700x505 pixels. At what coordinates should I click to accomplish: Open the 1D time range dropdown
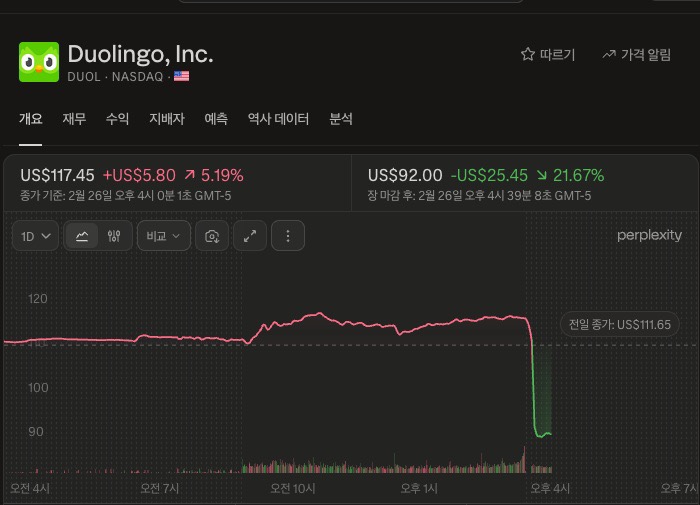[36, 236]
